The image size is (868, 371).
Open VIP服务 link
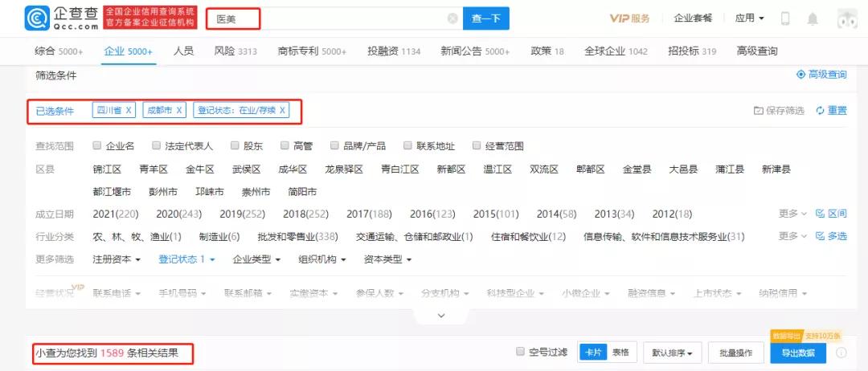pos(629,18)
